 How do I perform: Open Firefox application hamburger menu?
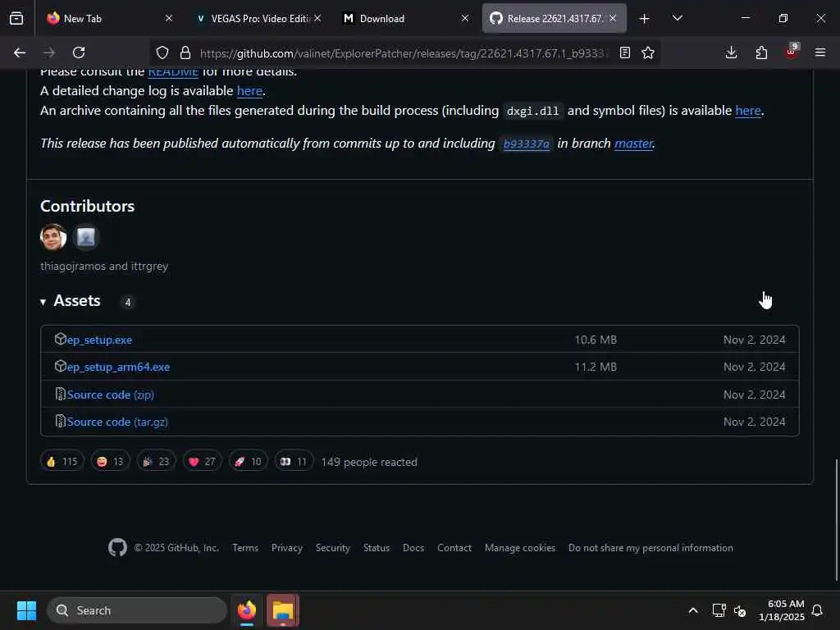click(820, 52)
